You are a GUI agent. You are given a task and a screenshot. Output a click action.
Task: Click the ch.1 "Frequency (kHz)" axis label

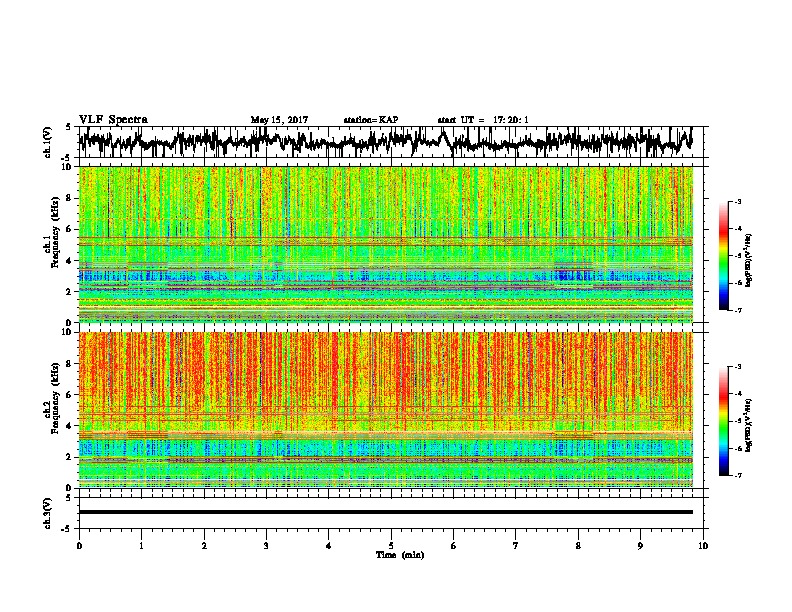pyautogui.click(x=55, y=232)
